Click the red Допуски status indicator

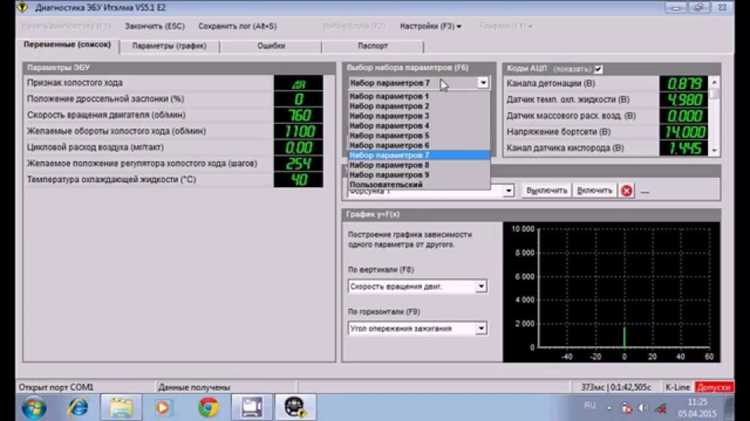click(714, 387)
